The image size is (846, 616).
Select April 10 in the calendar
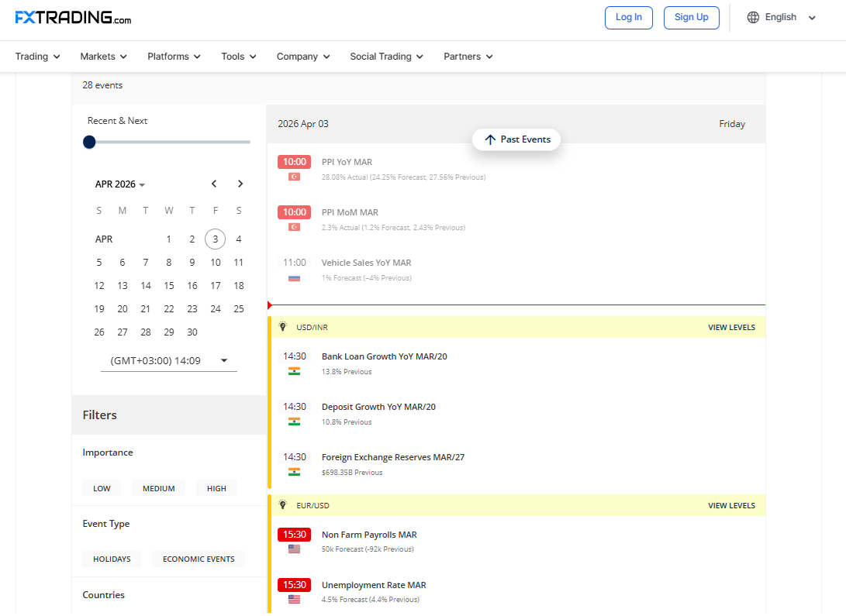[x=216, y=263]
